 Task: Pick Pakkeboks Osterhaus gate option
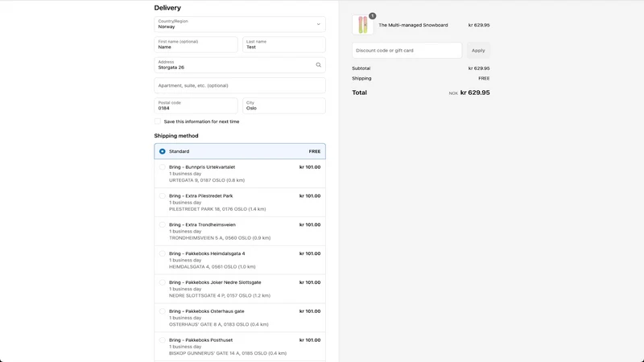point(240,318)
